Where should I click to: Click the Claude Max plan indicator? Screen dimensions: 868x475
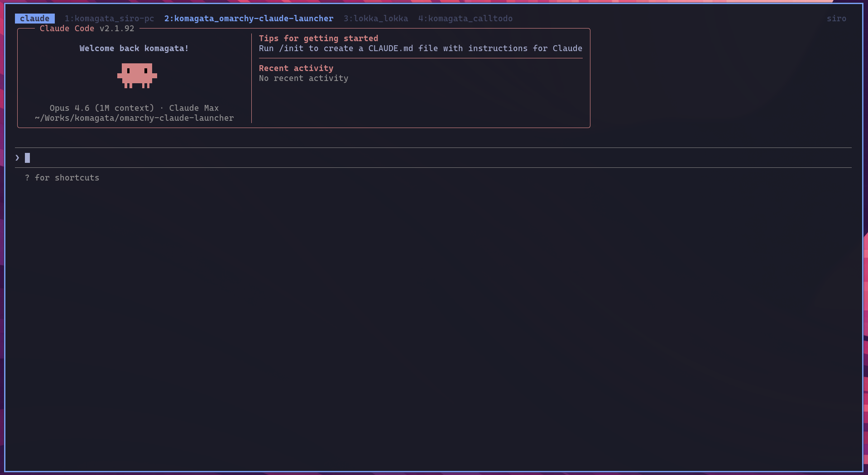click(x=194, y=108)
